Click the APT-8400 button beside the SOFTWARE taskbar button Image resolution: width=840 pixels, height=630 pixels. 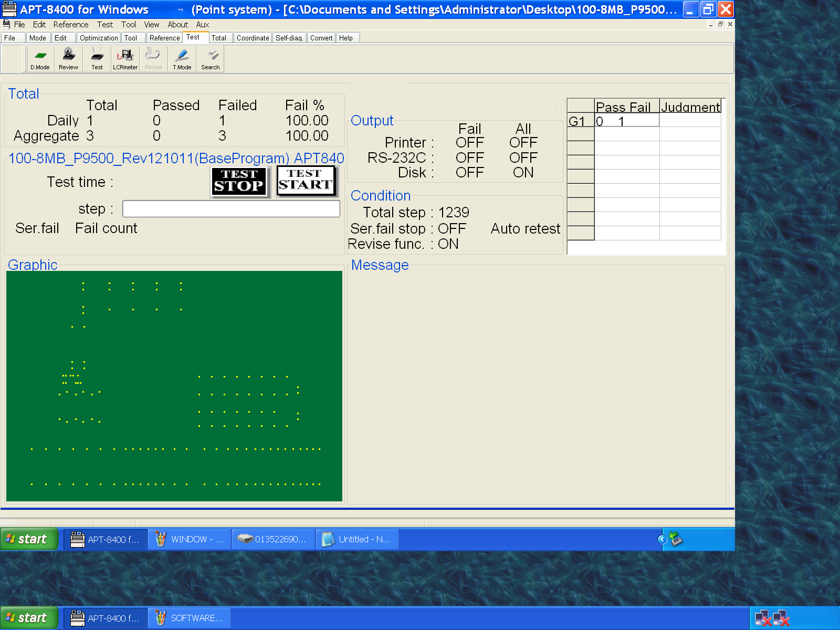coord(106,618)
